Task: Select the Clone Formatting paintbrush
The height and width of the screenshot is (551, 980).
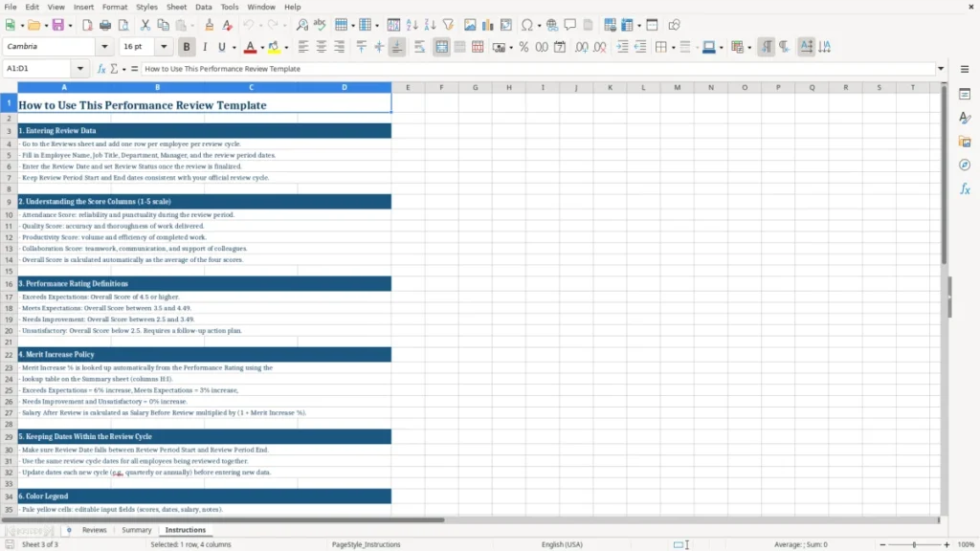Action: (210, 25)
